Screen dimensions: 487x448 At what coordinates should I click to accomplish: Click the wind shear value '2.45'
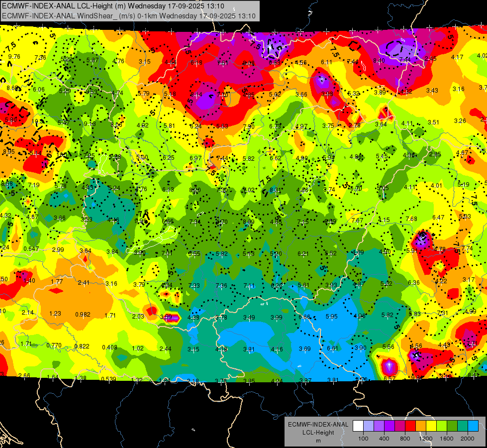[430, 58]
